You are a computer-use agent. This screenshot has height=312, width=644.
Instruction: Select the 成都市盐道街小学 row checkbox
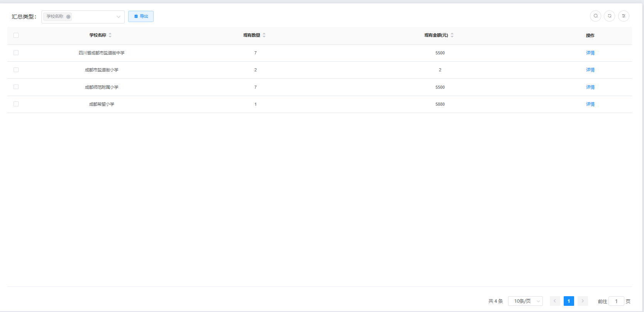(x=16, y=70)
